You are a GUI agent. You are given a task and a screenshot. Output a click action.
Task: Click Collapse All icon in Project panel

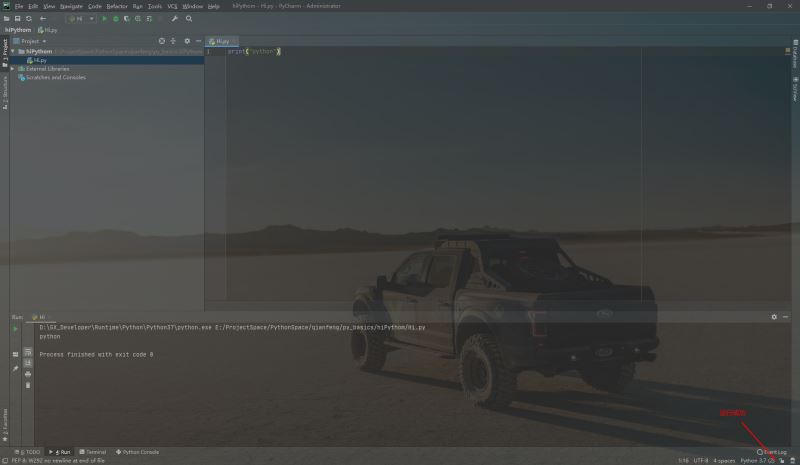(x=173, y=41)
